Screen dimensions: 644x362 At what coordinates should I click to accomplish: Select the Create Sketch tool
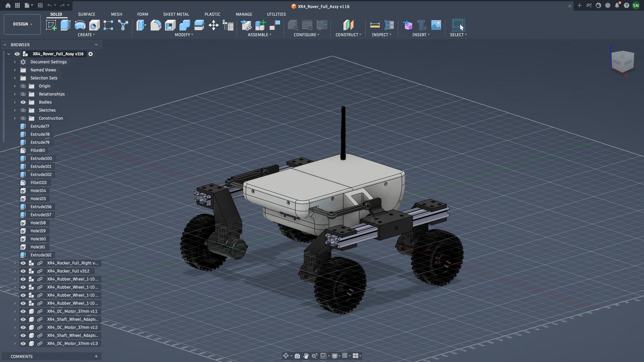(x=51, y=25)
